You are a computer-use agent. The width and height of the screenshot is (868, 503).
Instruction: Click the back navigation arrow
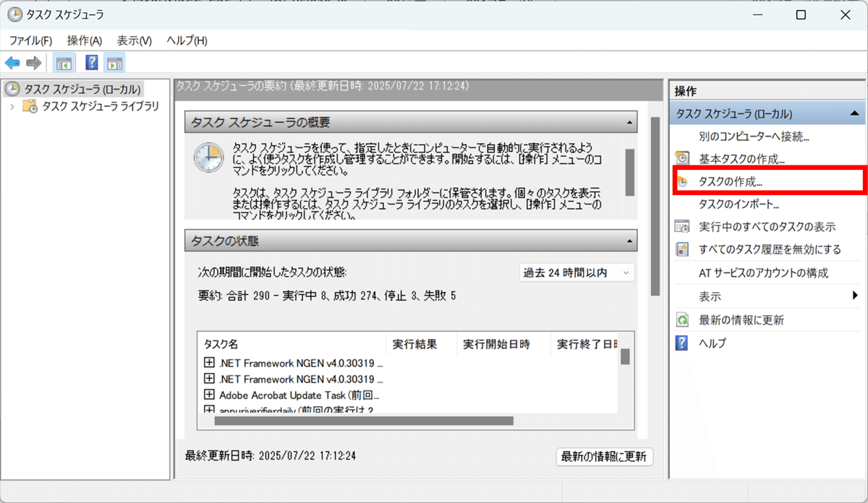pyautogui.click(x=12, y=62)
